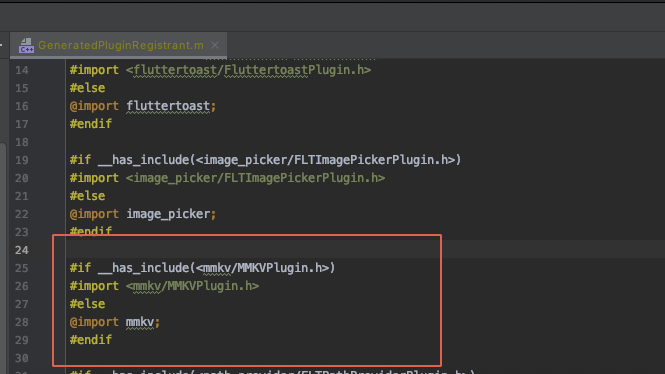Click line number 22 in the gutter
665x374 pixels.
tap(22, 214)
